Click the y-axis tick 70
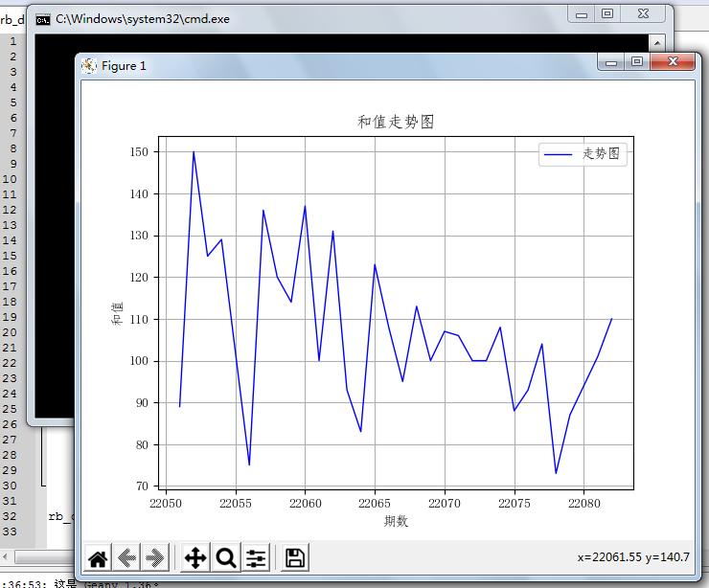The width and height of the screenshot is (709, 588). click(x=142, y=486)
